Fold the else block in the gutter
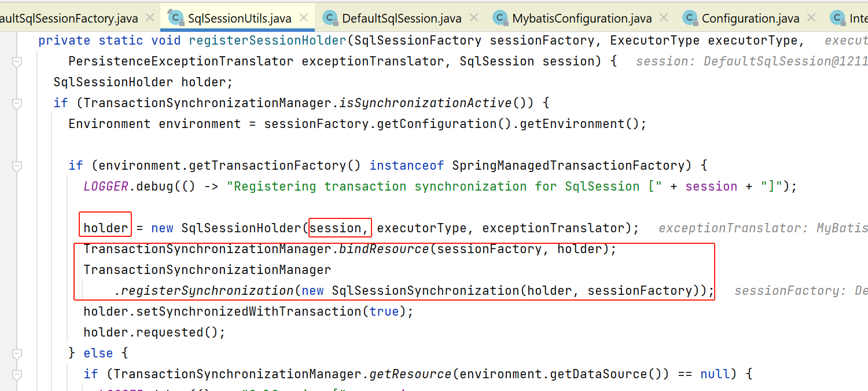The image size is (868, 391). pyautogui.click(x=17, y=353)
